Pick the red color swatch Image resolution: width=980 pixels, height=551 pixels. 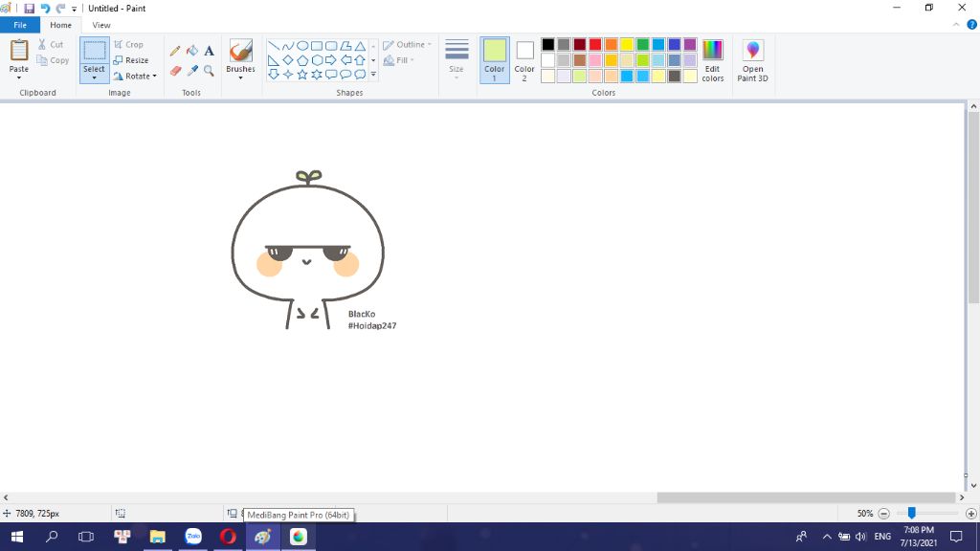(x=595, y=44)
